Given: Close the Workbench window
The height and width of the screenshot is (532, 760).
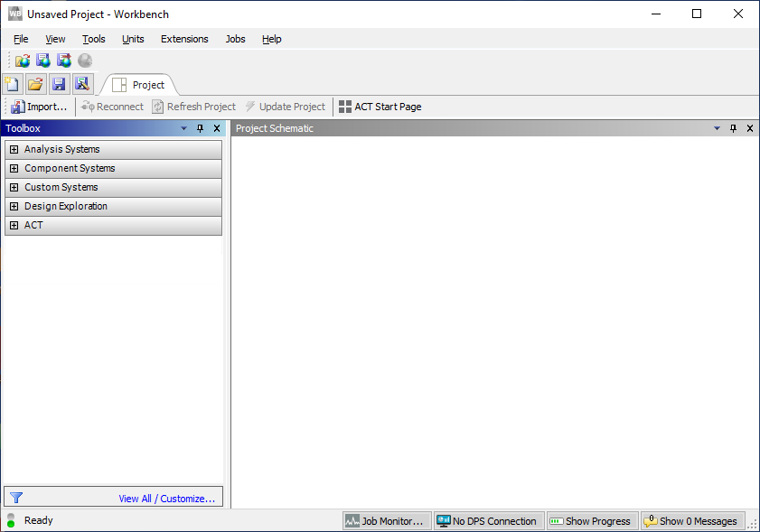Looking at the screenshot, I should click(737, 14).
